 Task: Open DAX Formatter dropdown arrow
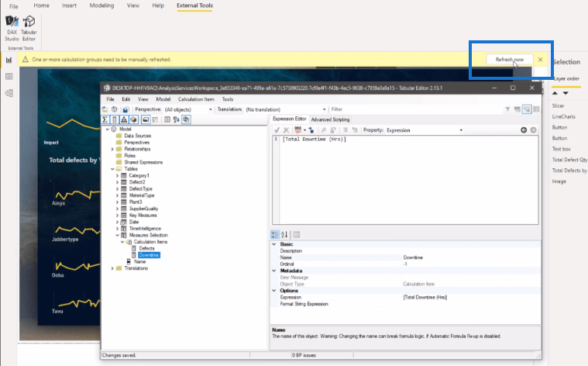click(x=305, y=130)
